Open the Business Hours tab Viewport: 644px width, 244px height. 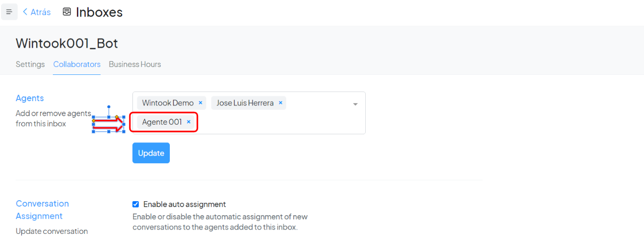click(135, 64)
